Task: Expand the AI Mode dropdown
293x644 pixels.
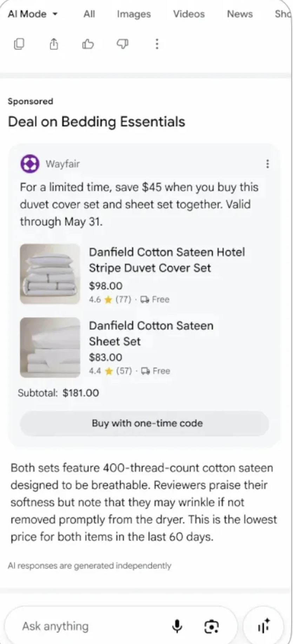Action: [x=33, y=14]
